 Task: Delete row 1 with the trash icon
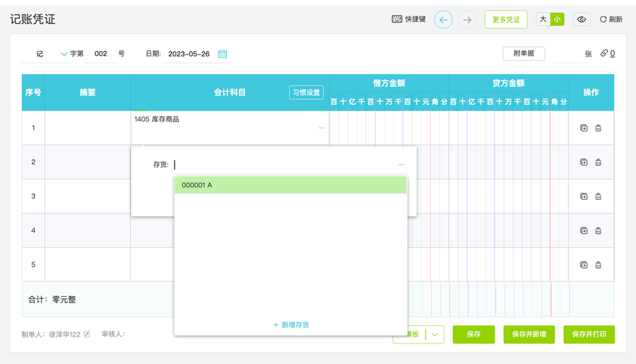(x=598, y=128)
